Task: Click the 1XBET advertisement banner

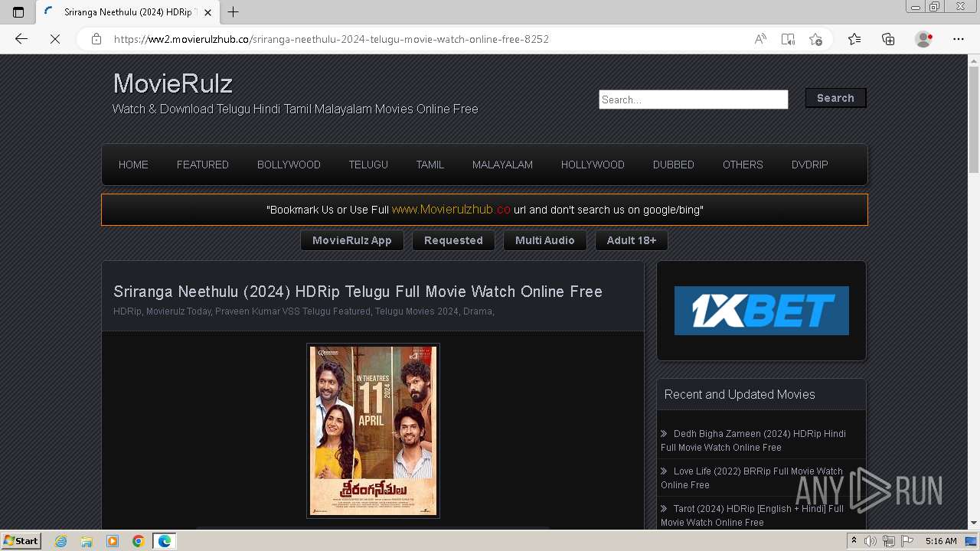Action: tap(762, 311)
